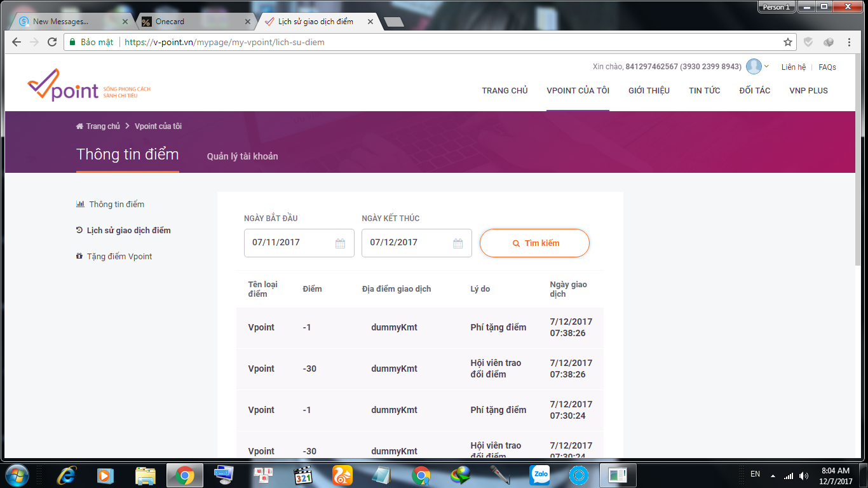Click the Lý do column header
This screenshot has width=868, height=488.
pos(480,289)
